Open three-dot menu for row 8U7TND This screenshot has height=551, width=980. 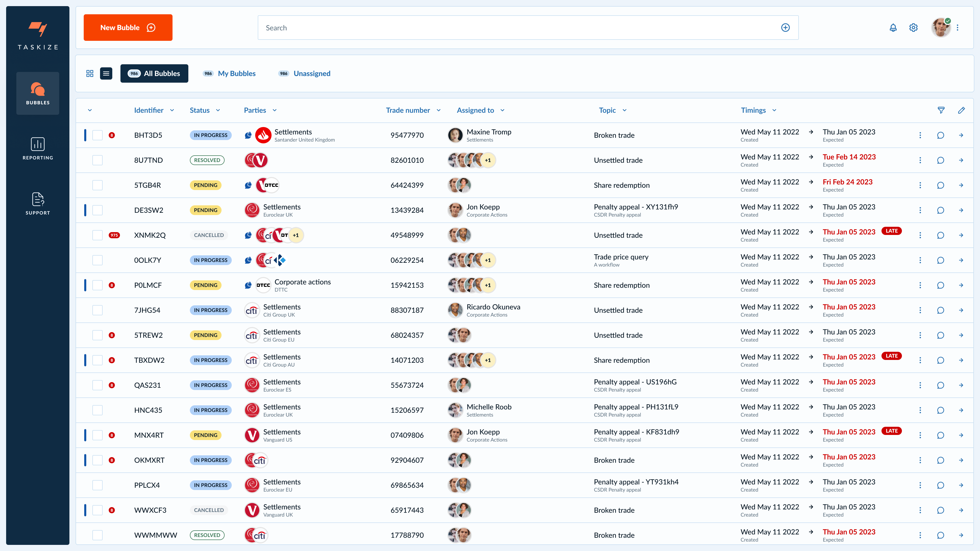920,160
